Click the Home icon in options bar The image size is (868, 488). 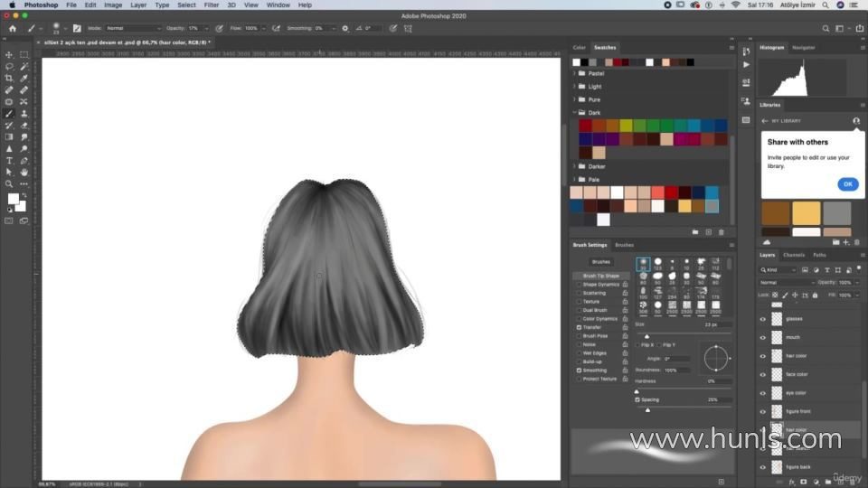pyautogui.click(x=12, y=28)
